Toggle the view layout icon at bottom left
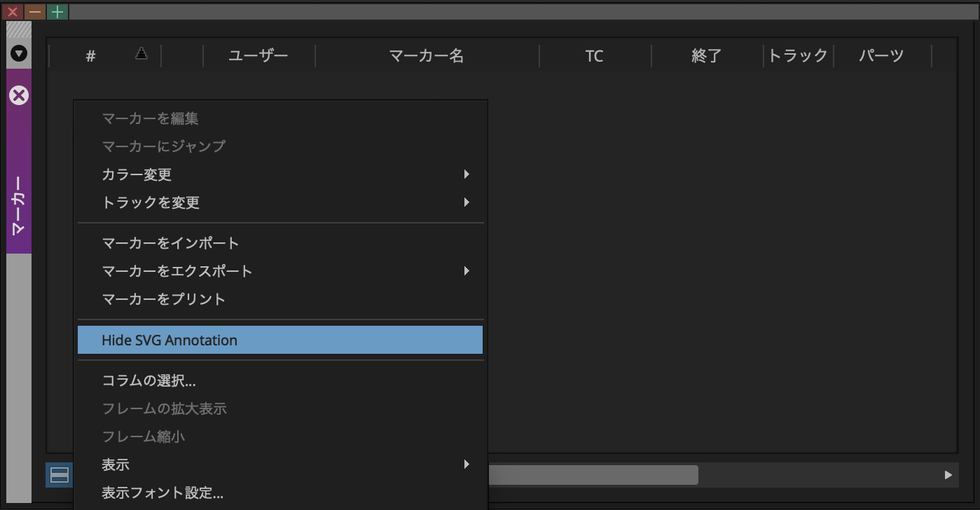 pos(60,476)
